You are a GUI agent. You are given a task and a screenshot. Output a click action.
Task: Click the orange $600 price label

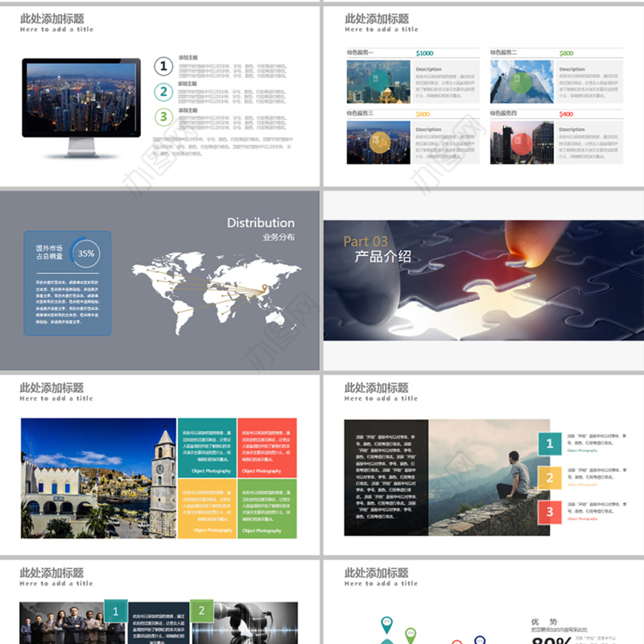[423, 114]
